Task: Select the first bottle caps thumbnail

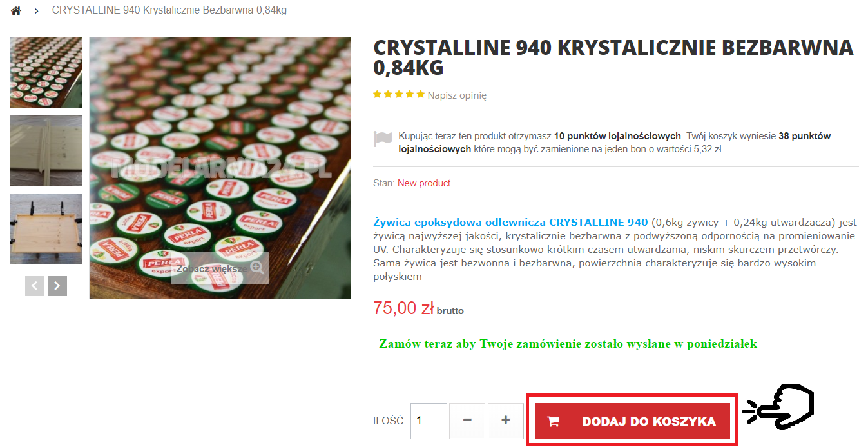Action: (46, 72)
